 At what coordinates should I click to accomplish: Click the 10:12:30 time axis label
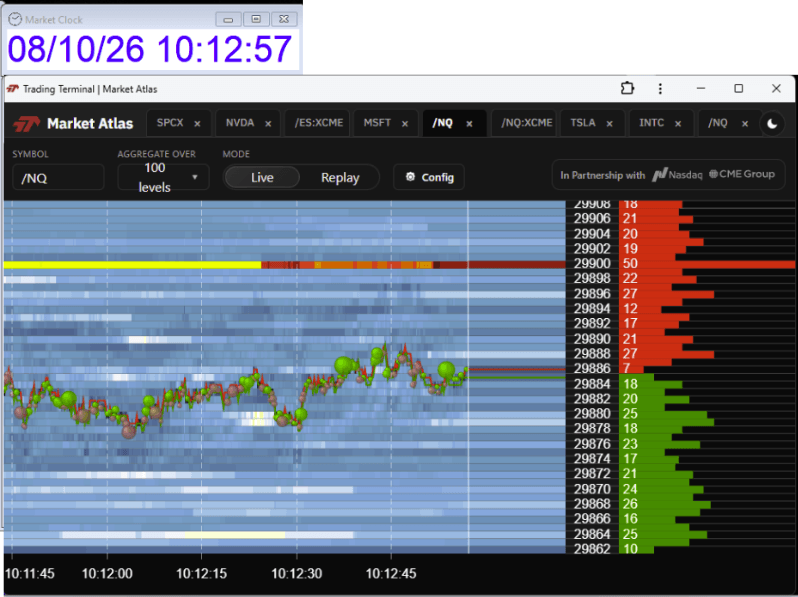297,574
